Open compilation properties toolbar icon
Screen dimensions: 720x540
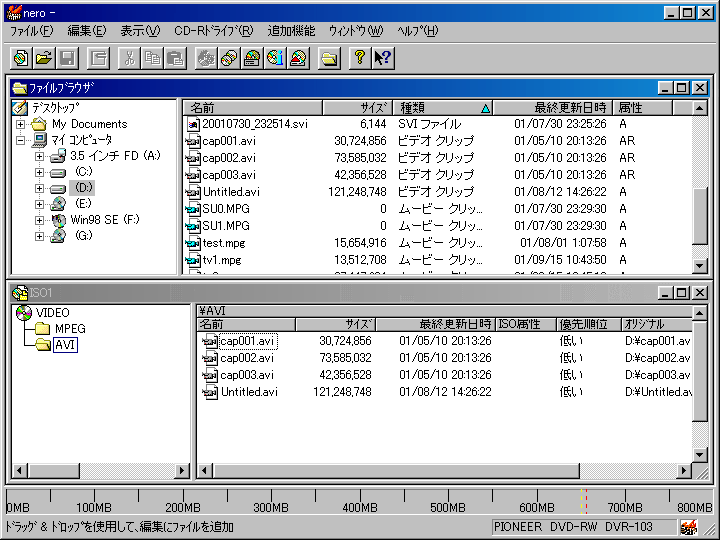98,58
